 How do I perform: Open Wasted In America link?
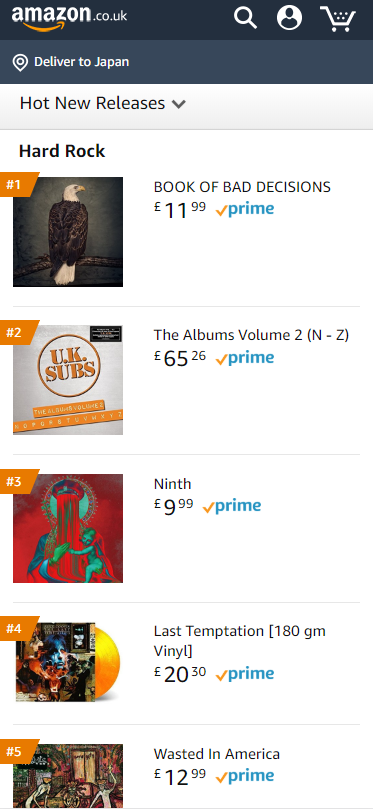click(217, 754)
